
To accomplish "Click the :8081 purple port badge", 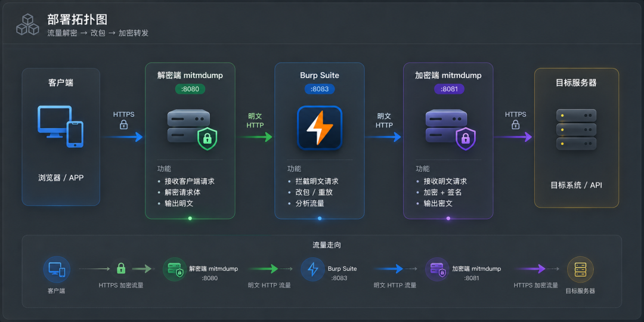I will tap(449, 89).
